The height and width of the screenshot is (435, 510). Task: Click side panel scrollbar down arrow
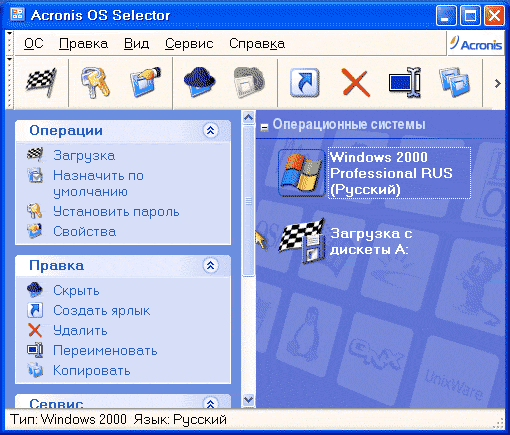tap(248, 399)
